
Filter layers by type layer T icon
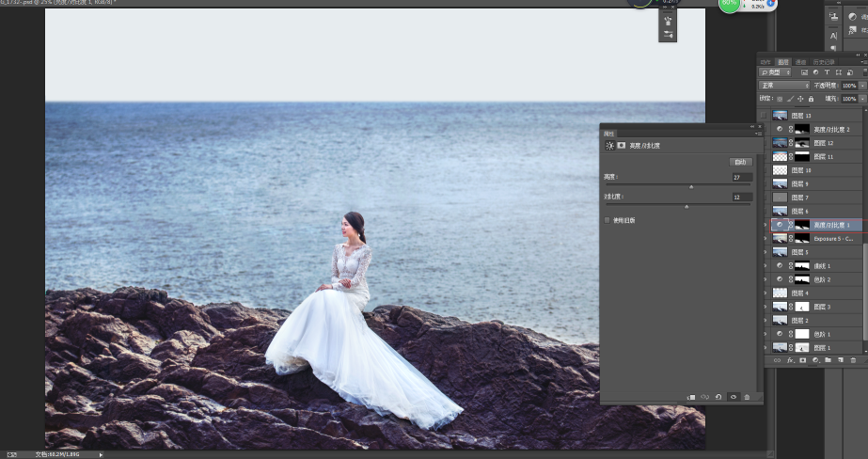pyautogui.click(x=827, y=72)
